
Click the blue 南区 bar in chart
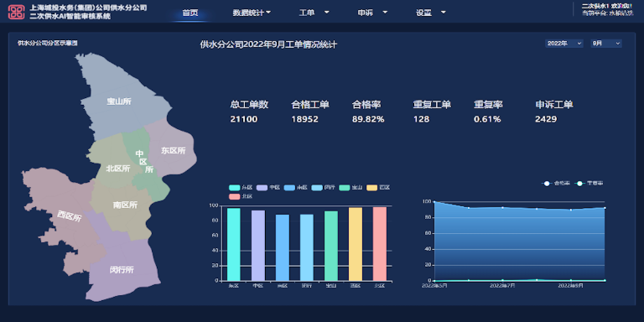tap(282, 247)
